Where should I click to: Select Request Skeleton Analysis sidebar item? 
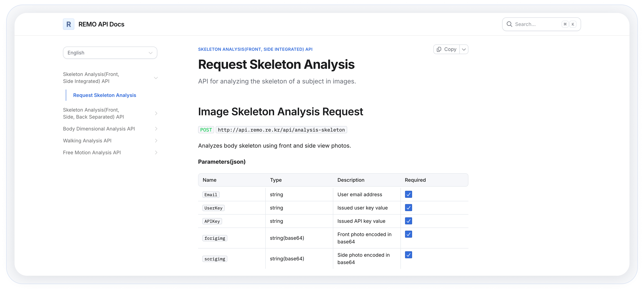(104, 95)
